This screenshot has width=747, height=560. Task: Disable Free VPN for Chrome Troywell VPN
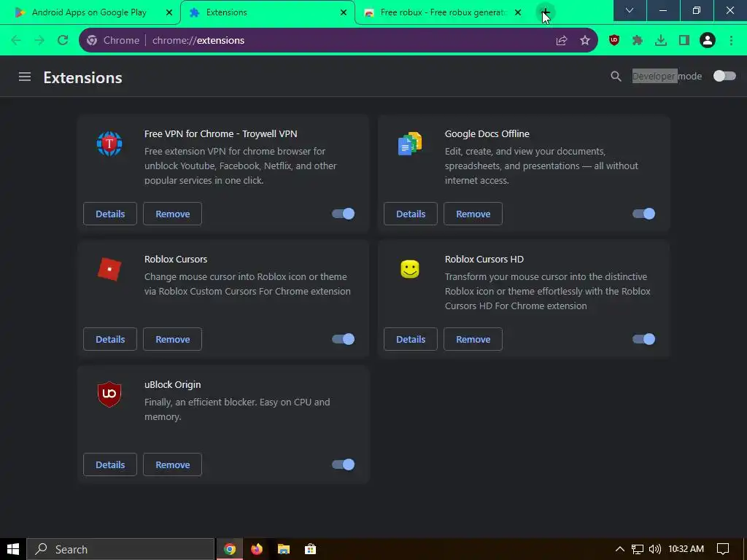click(343, 214)
